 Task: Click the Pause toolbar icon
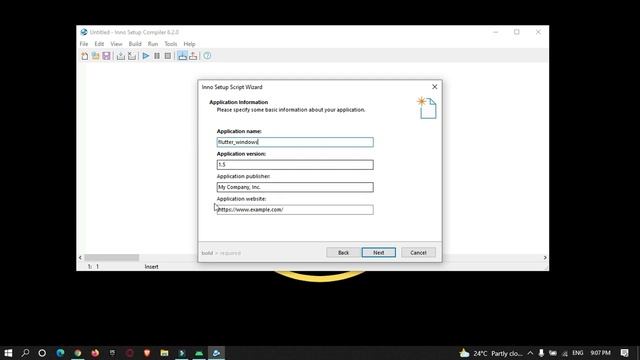pos(157,56)
